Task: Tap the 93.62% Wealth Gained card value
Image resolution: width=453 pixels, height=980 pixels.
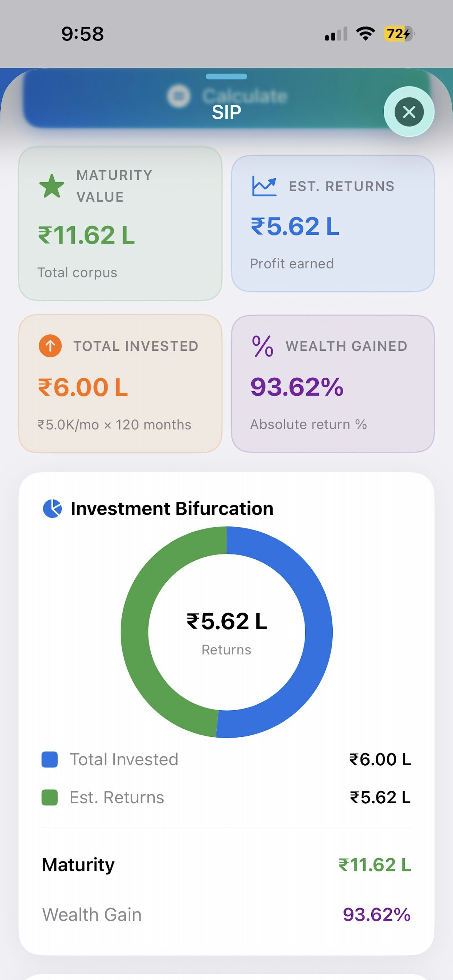Action: 297,387
